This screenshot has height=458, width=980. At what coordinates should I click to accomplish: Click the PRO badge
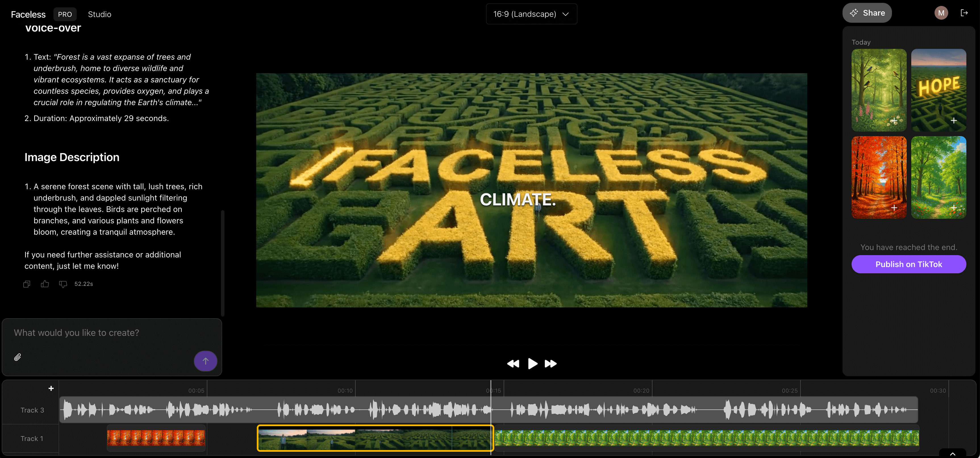tap(65, 14)
